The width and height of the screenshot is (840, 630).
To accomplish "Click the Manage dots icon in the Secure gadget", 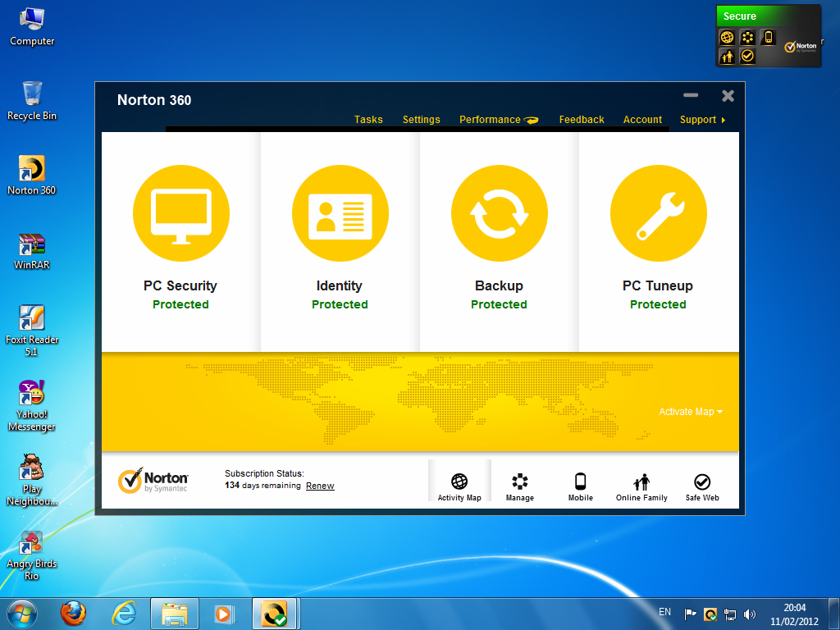I will pyautogui.click(x=747, y=38).
